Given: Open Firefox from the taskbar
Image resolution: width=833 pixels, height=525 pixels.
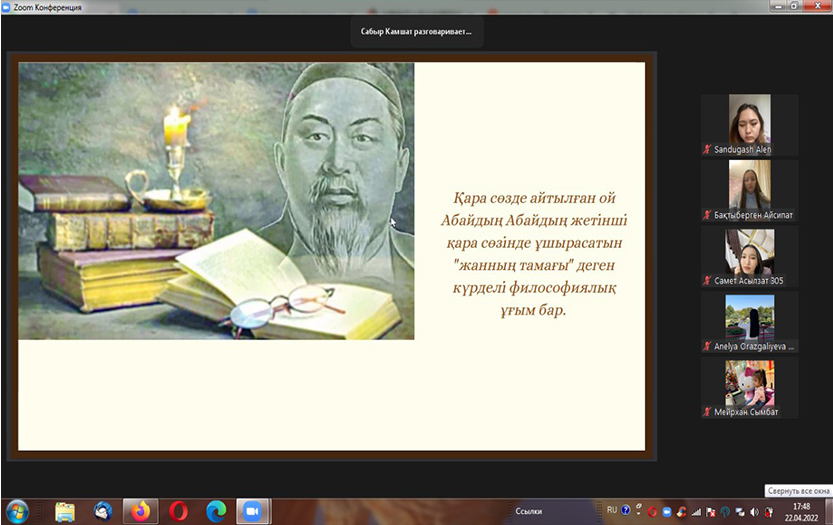Looking at the screenshot, I should (x=140, y=510).
